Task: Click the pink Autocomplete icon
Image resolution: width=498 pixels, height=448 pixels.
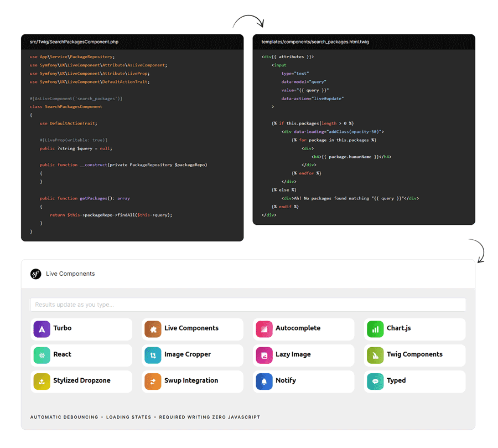Action: [x=264, y=329]
